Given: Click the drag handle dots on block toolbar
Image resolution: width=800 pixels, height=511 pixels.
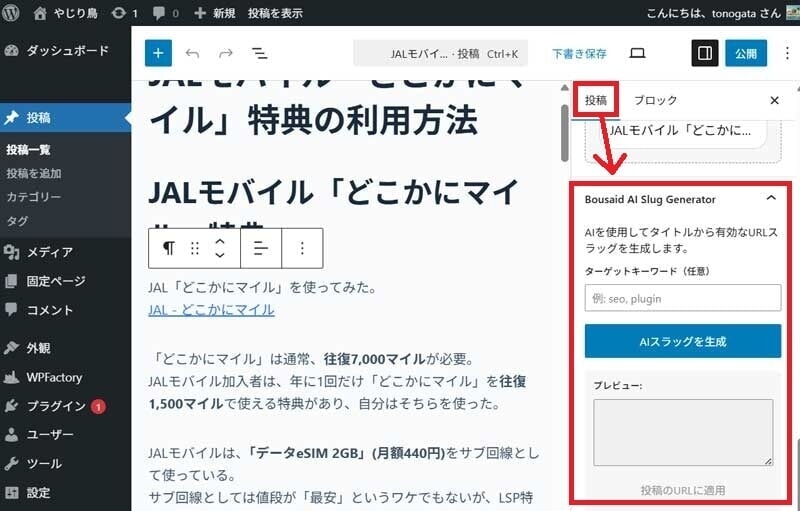Looking at the screenshot, I should tap(194, 248).
